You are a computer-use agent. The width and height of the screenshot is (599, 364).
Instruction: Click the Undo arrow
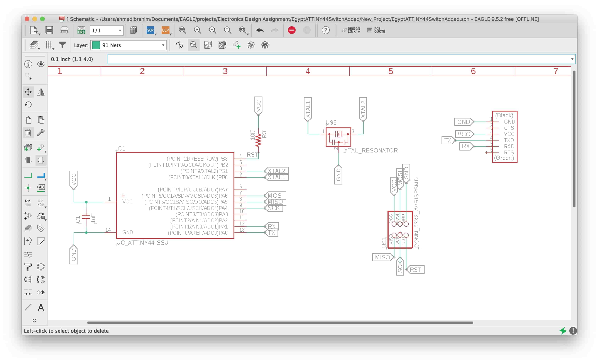[x=260, y=30]
